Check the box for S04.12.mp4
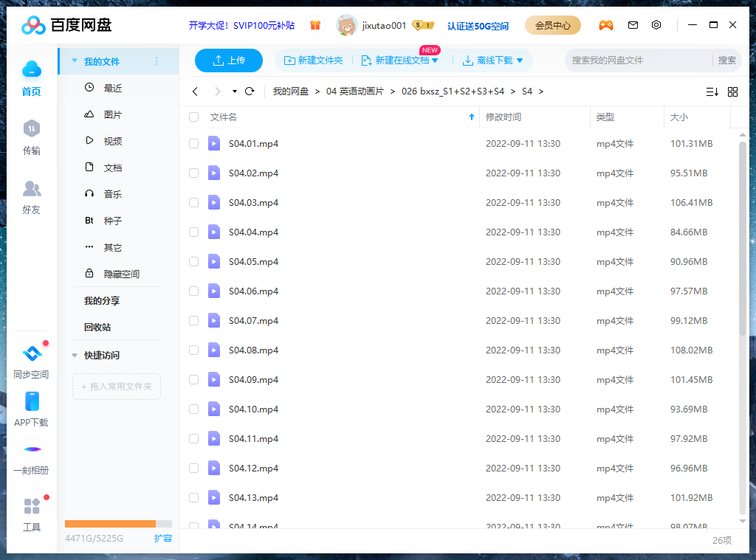The width and height of the screenshot is (756, 560). click(x=194, y=468)
